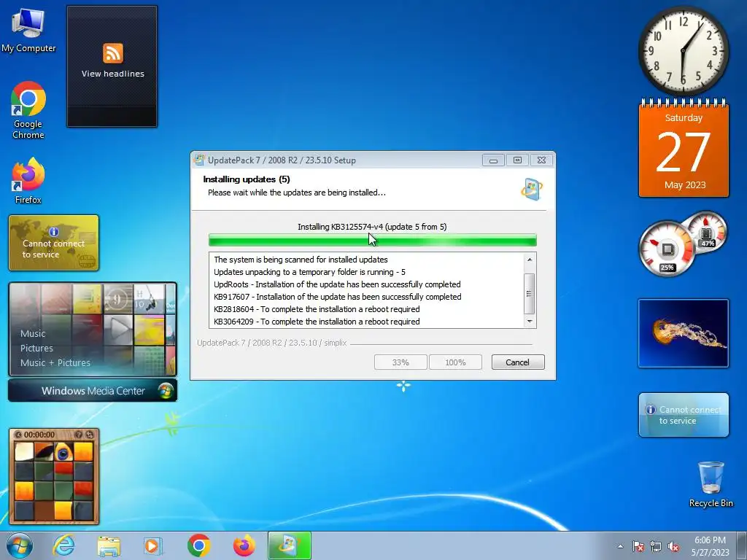Select Music + Pictures in Media Center gadget
The height and width of the screenshot is (560, 747).
pos(55,362)
